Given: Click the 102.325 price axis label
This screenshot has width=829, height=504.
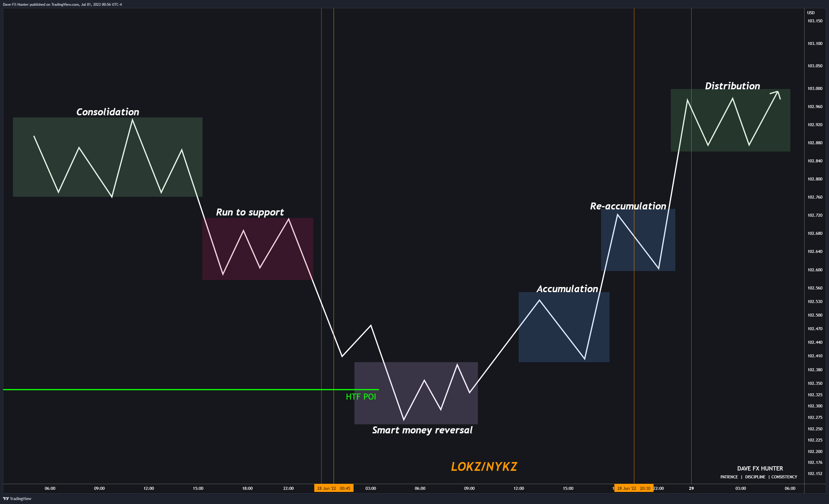Looking at the screenshot, I should tap(815, 395).
